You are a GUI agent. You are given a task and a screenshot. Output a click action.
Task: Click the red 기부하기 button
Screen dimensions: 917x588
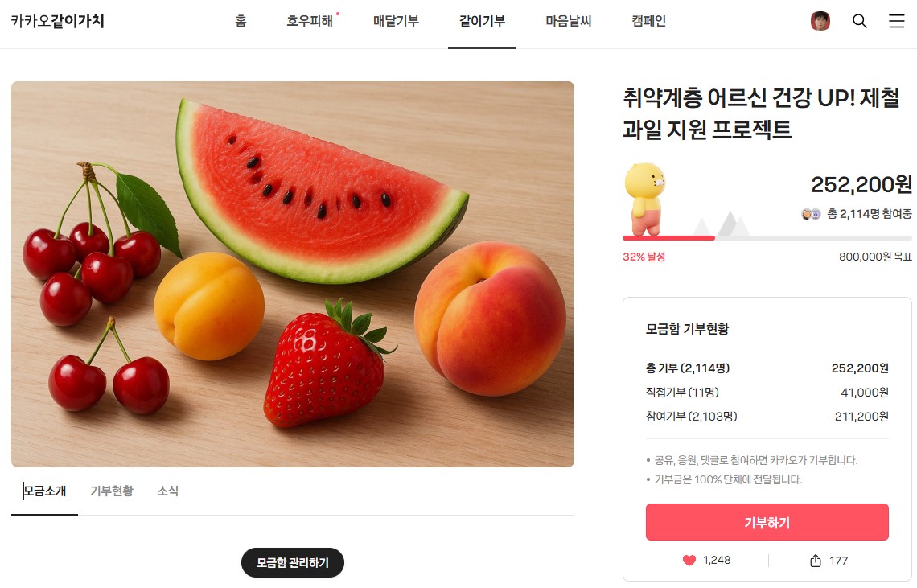(767, 522)
